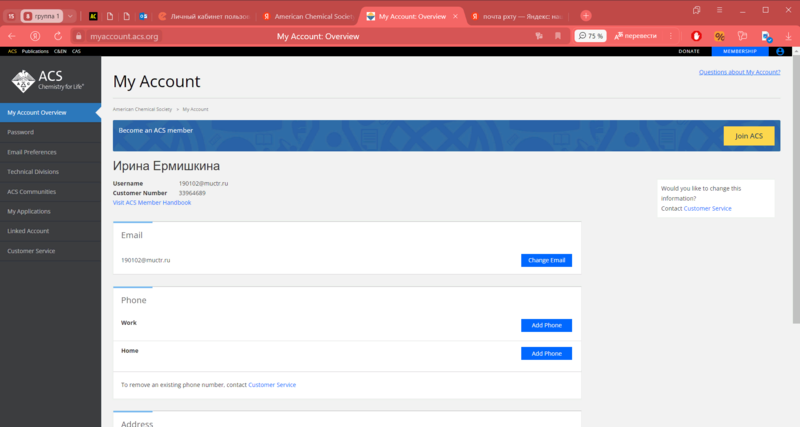Image resolution: width=800 pixels, height=427 pixels.
Task: Click Customer Service link in info box
Action: click(707, 208)
